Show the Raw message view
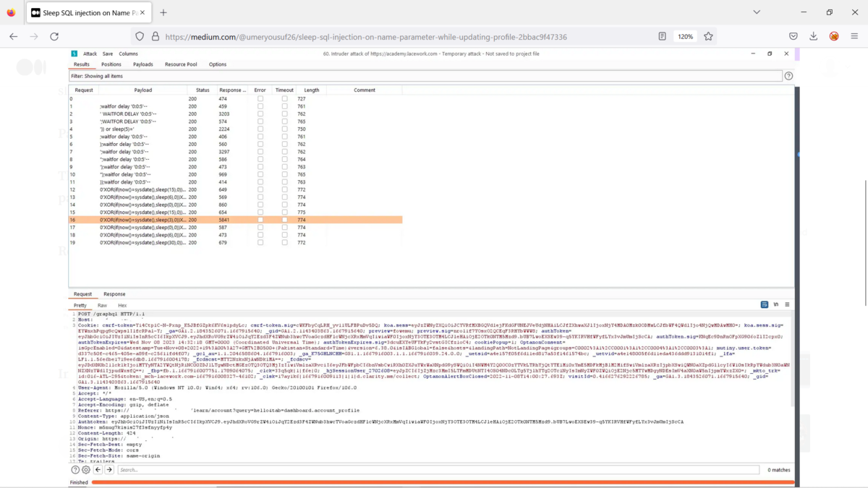Image resolution: width=868 pixels, height=488 pixels. 103,305
